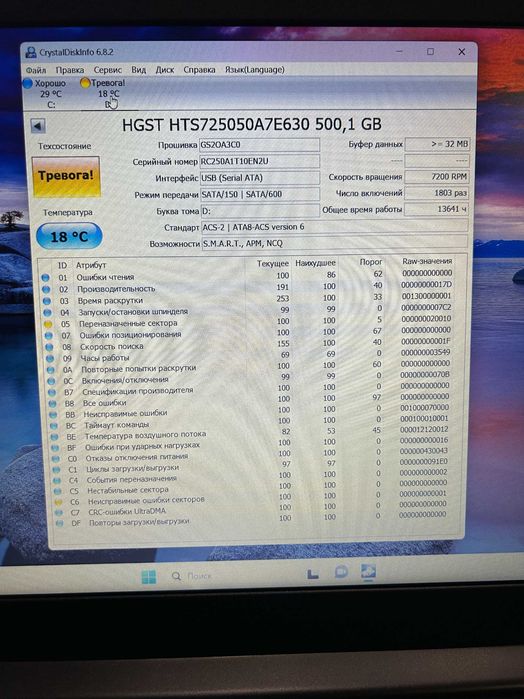Screen dimensions: 524x699
Task: Click status icon for 0A Повторные попытки раскрутки
Action: pyautogui.click(x=51, y=370)
